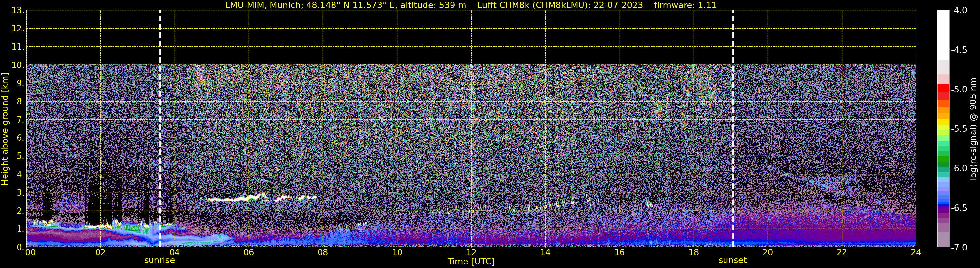Click the '-5.5' colorbar tick label
Viewport: 980px width, 268px height.
959,129
